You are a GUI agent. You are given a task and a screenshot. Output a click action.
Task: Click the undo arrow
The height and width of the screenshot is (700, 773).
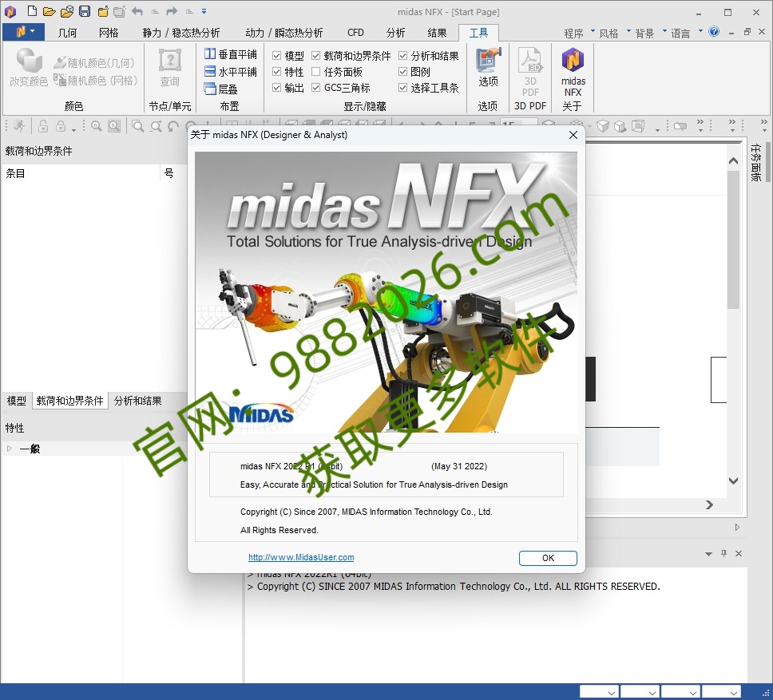[137, 11]
